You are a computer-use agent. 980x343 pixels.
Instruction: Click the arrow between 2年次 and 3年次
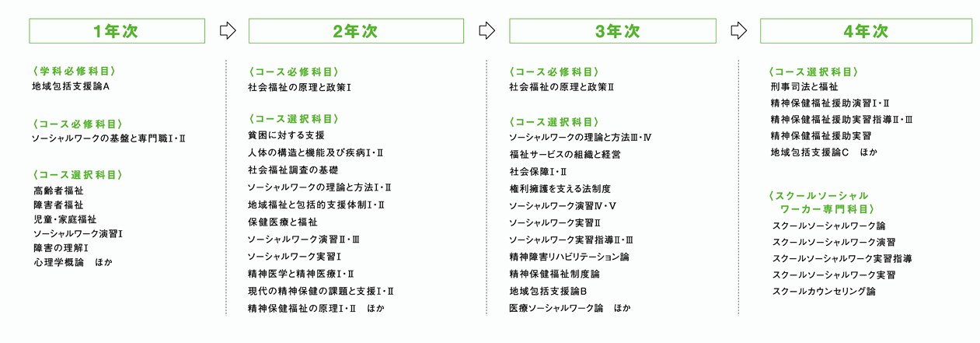(x=486, y=31)
